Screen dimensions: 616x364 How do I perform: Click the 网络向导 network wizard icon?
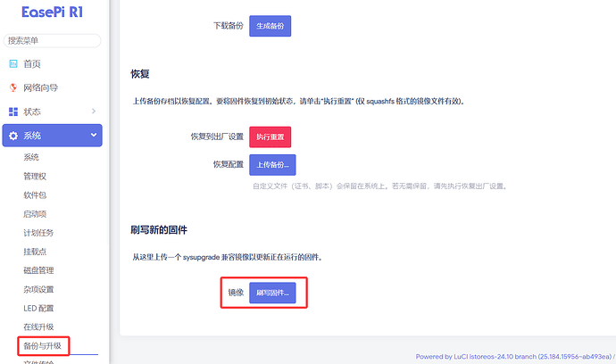point(13,88)
